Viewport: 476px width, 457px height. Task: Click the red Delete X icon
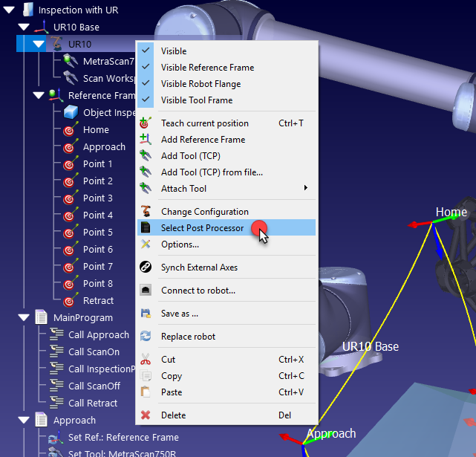point(146,415)
